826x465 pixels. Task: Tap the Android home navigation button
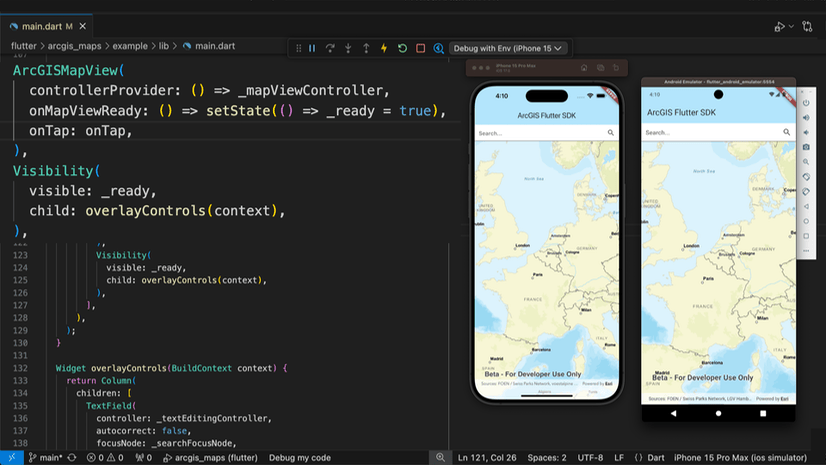(x=718, y=413)
